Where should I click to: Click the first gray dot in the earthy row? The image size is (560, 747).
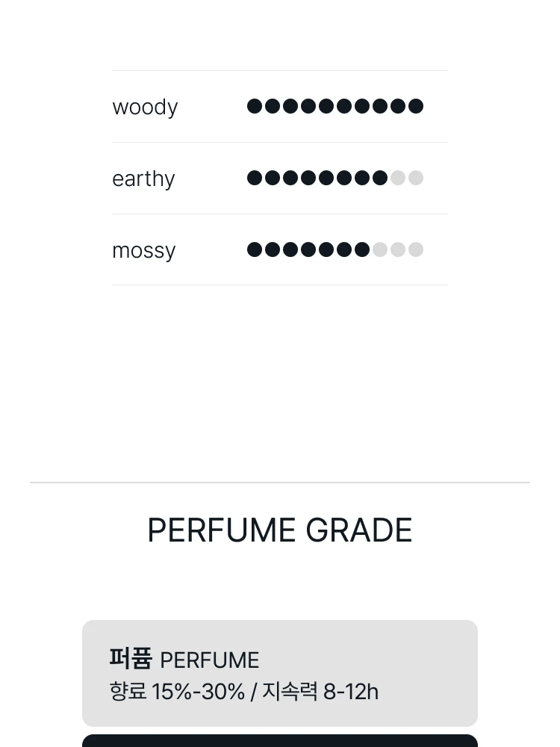398,178
